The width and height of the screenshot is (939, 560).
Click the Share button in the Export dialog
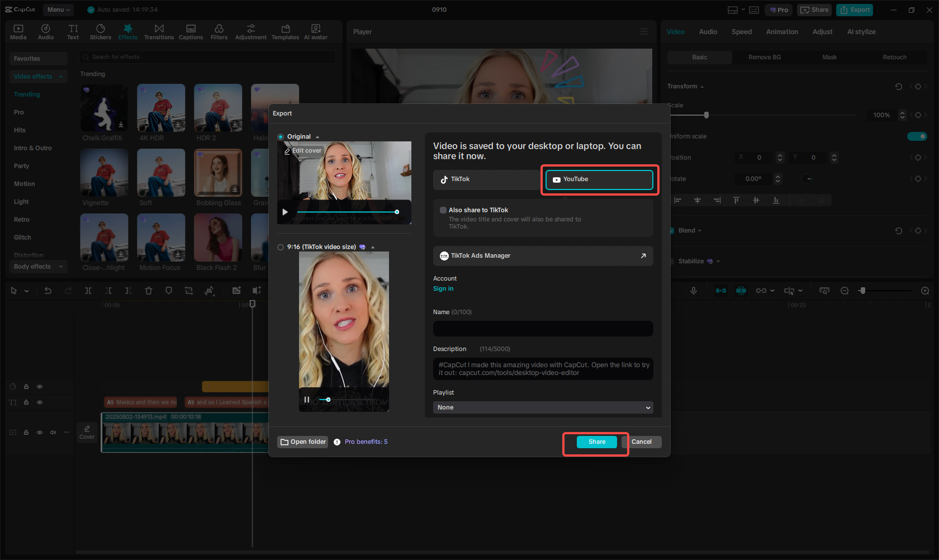click(x=596, y=442)
